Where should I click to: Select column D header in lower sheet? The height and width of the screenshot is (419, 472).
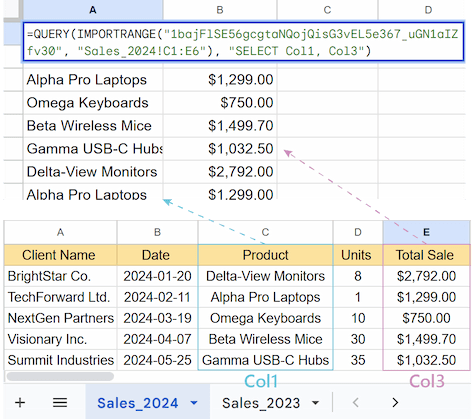click(x=358, y=232)
